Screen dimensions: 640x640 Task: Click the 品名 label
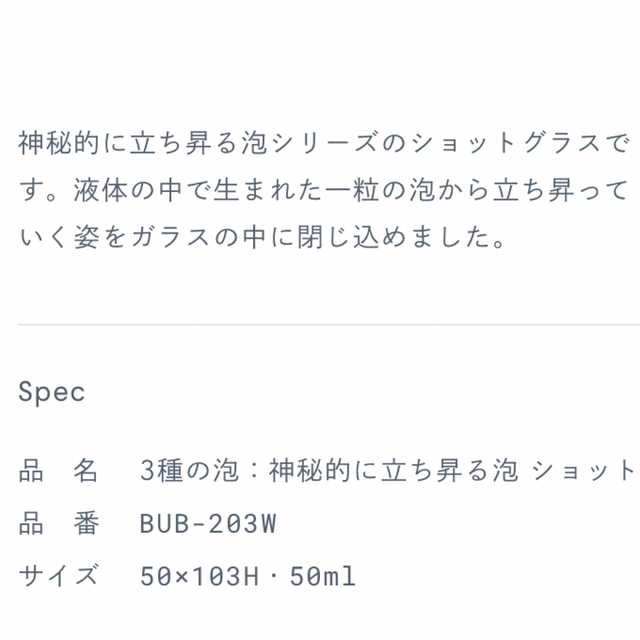tap(58, 471)
